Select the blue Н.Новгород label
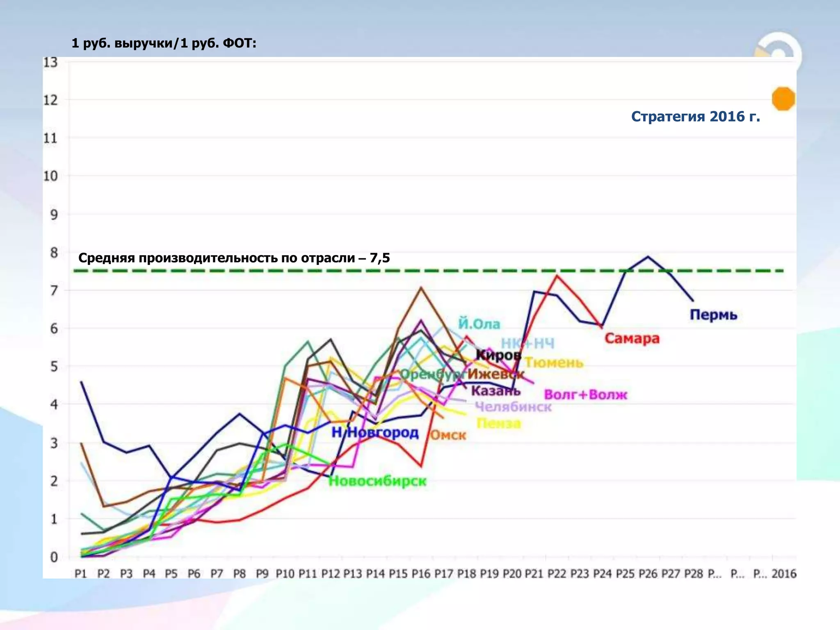 click(375, 432)
